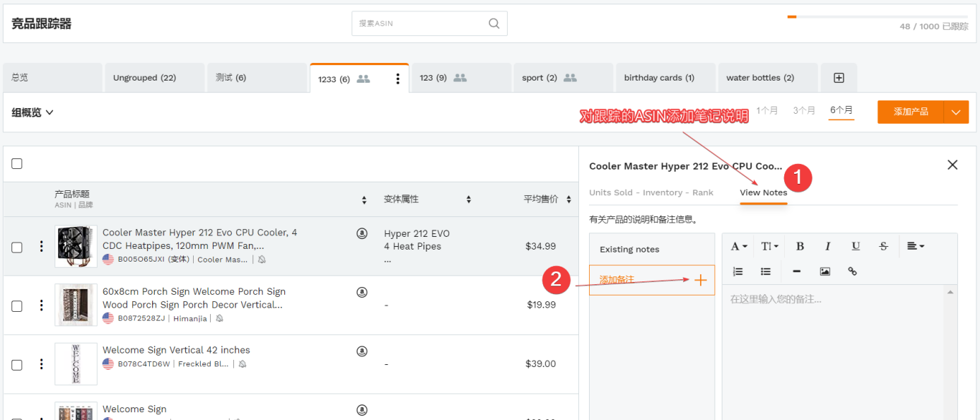The width and height of the screenshot is (980, 420).
Task: Tick the 60x8cm Porch Sign row checkbox
Action: (x=17, y=305)
